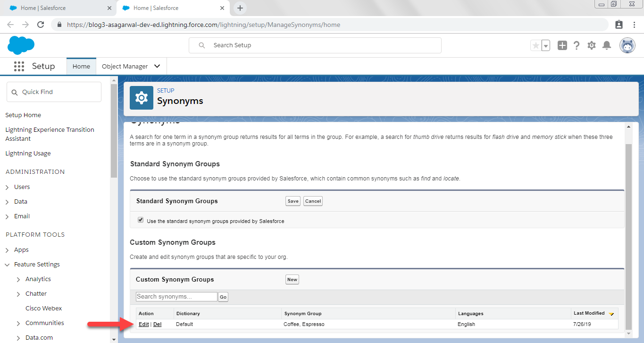The image size is (644, 343).
Task: Navigate back using browser back arrow
Action: (10, 25)
